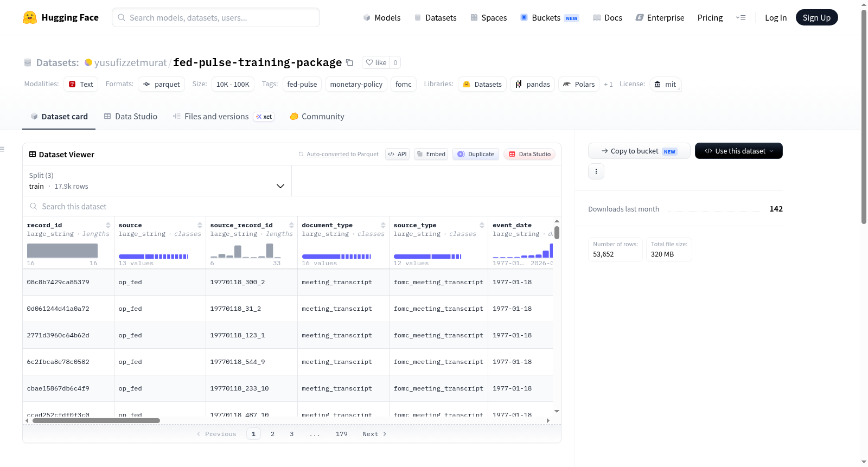Open the fed-pulse tag
The height and width of the screenshot is (467, 868).
click(x=302, y=84)
